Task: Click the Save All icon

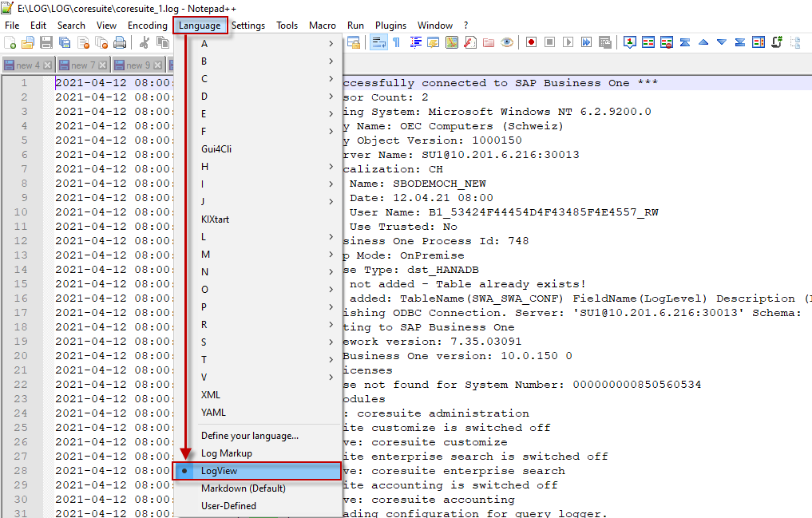Action: click(65, 42)
